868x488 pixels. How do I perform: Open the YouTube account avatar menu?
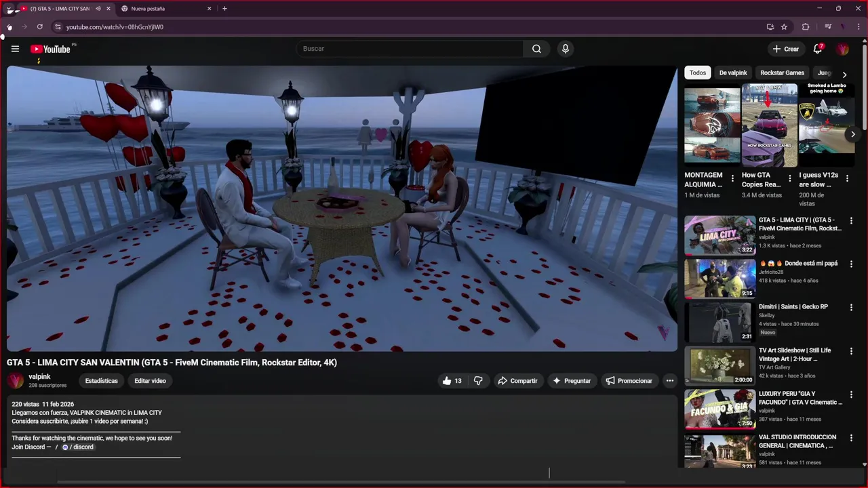(x=842, y=49)
